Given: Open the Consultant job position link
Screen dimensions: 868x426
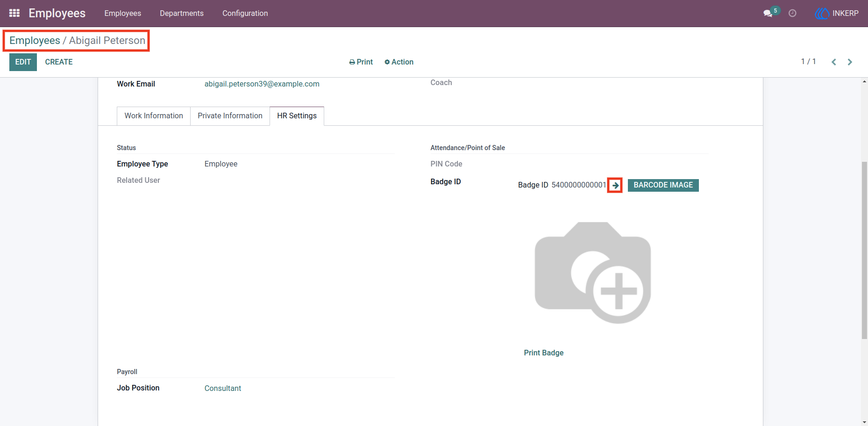Looking at the screenshot, I should [x=223, y=388].
